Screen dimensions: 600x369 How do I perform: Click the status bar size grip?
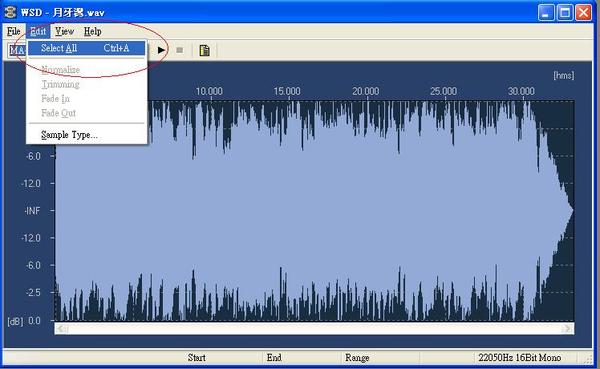click(588, 359)
